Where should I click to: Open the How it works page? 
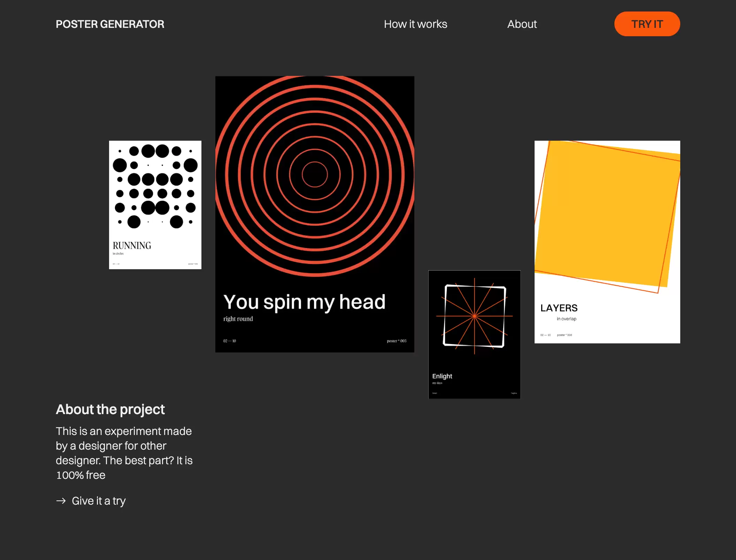[x=415, y=24]
